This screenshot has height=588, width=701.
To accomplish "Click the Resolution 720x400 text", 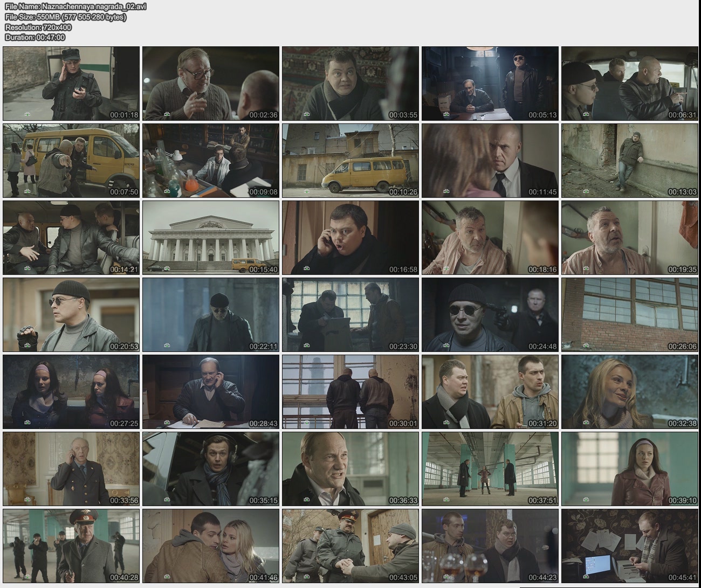I will [38, 27].
